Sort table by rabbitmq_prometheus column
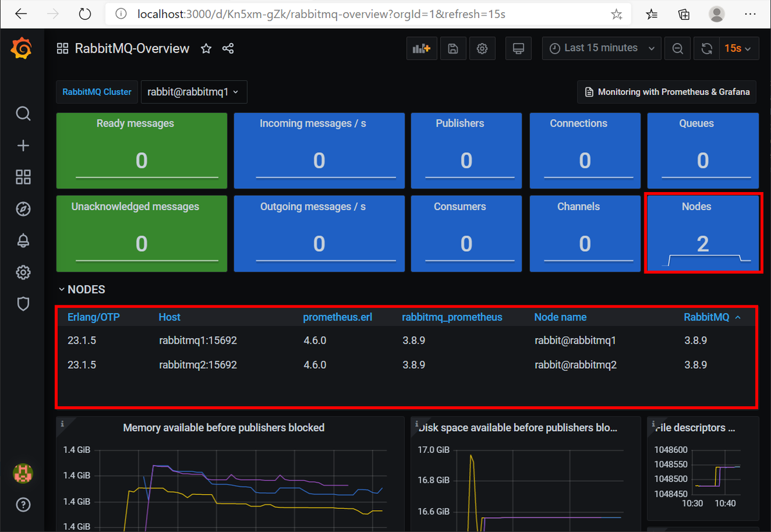771x532 pixels. pos(452,317)
